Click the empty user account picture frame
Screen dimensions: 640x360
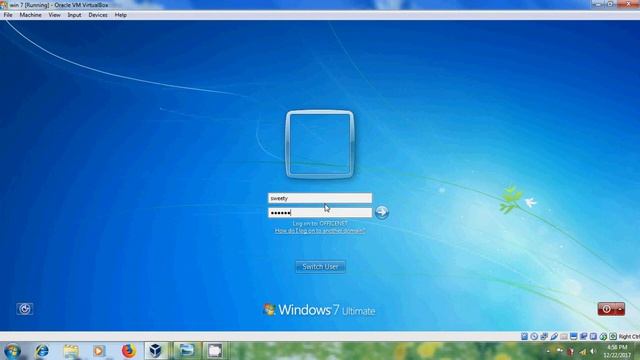[x=320, y=144]
